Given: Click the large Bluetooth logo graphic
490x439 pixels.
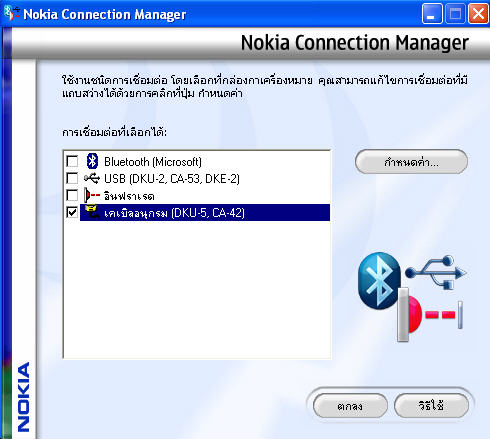Looking at the screenshot, I should (x=379, y=281).
